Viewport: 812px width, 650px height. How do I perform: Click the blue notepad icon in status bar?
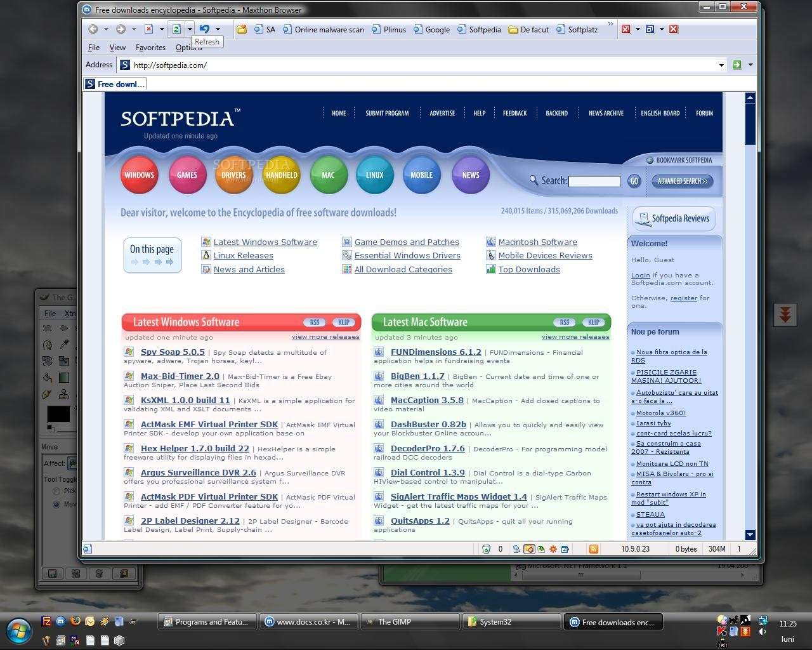pos(565,549)
